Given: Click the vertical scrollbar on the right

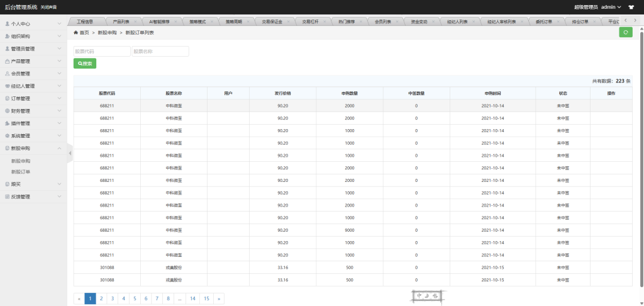Looking at the screenshot, I should (x=640, y=126).
